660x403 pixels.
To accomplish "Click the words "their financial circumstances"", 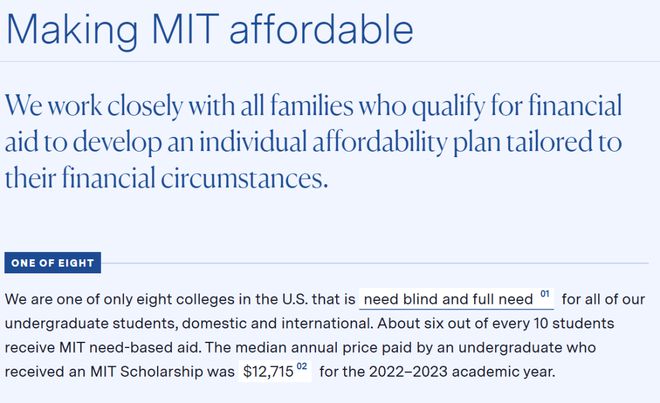I will [166, 178].
